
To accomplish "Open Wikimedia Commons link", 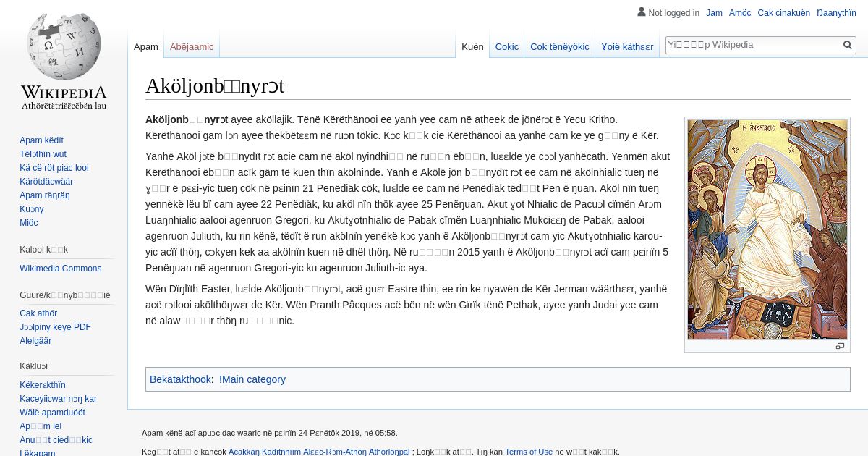I will pos(60,269).
